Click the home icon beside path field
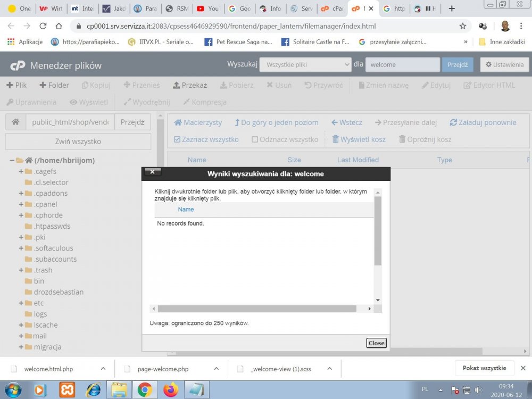 (x=15, y=122)
